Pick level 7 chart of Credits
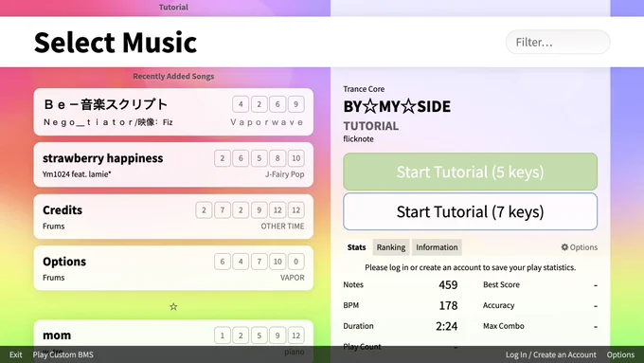The width and height of the screenshot is (644, 363). [x=223, y=210]
